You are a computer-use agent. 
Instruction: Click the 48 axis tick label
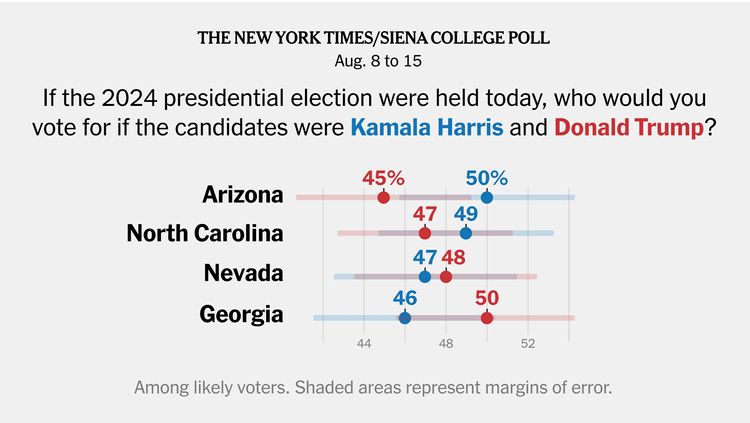click(446, 344)
